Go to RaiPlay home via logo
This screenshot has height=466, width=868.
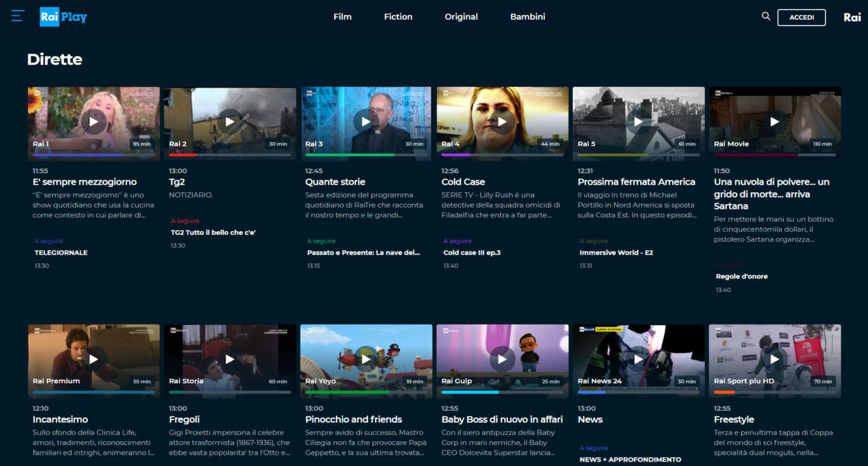pos(63,17)
